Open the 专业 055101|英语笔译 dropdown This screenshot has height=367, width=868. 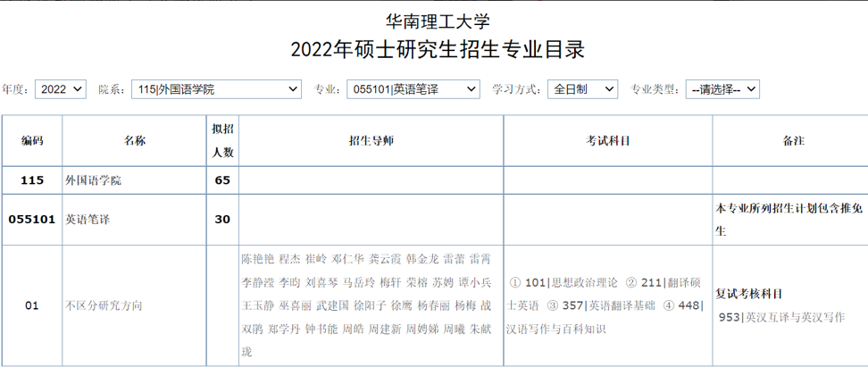pyautogui.click(x=413, y=89)
